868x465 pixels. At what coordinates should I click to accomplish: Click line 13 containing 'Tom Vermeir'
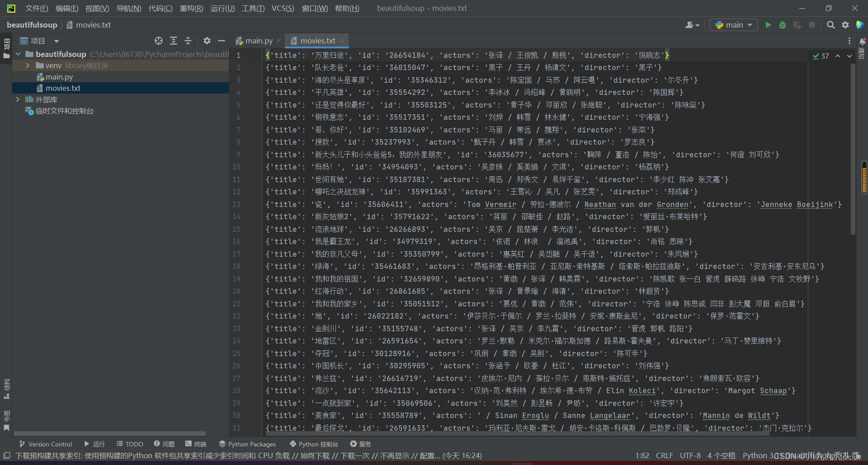[553, 204]
